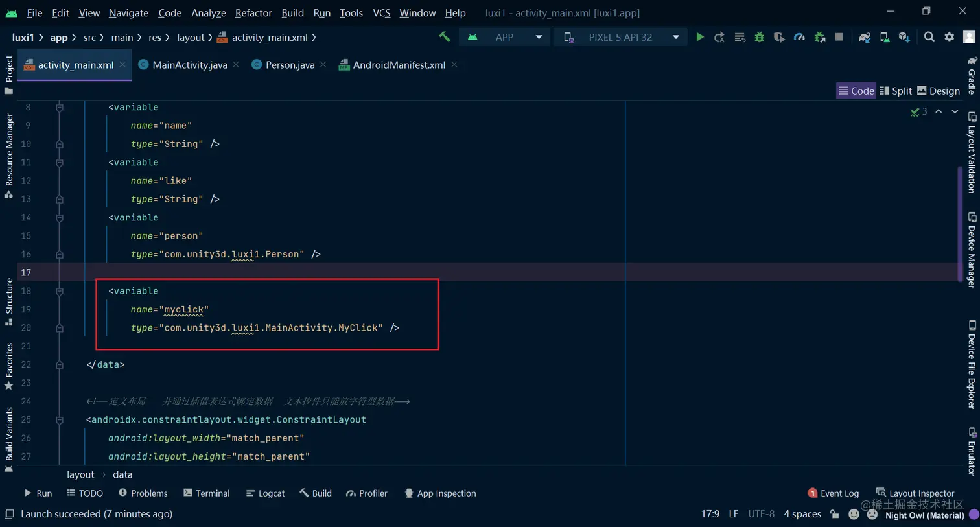Collapse ConstraintLayout block at line 25

click(60, 420)
